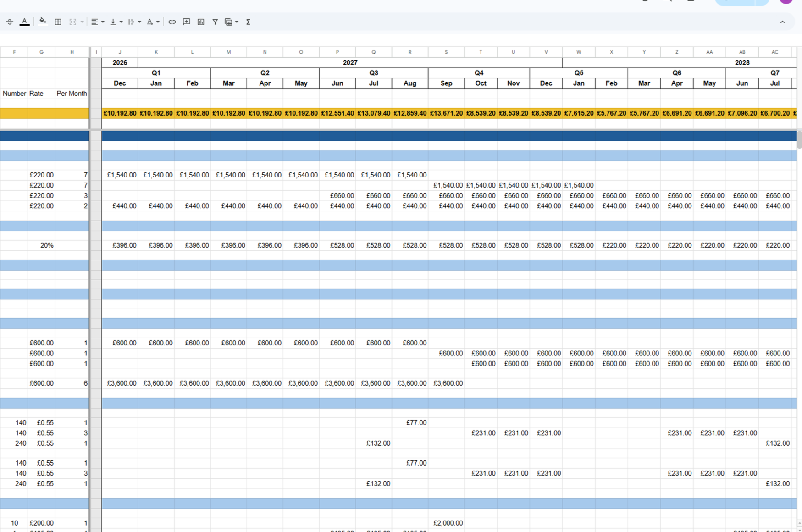Select the 2026 year cell
Screen dimensions: 802x532
[120, 62]
